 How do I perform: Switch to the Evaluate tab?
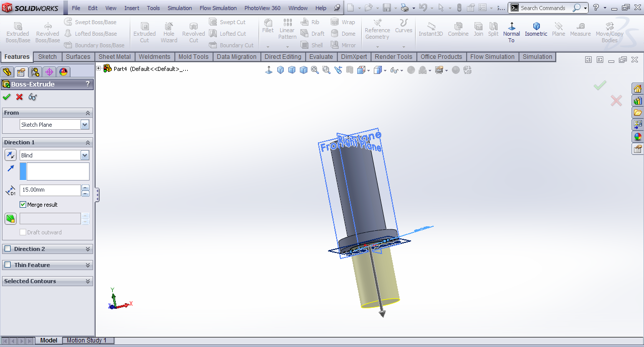[x=320, y=57]
